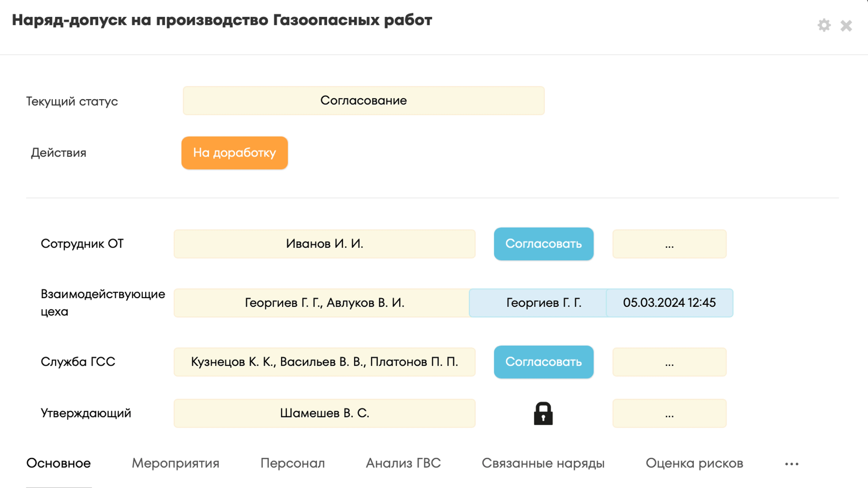Click the lock icon for Утверждающий
This screenshot has height=488, width=868.
click(x=543, y=413)
